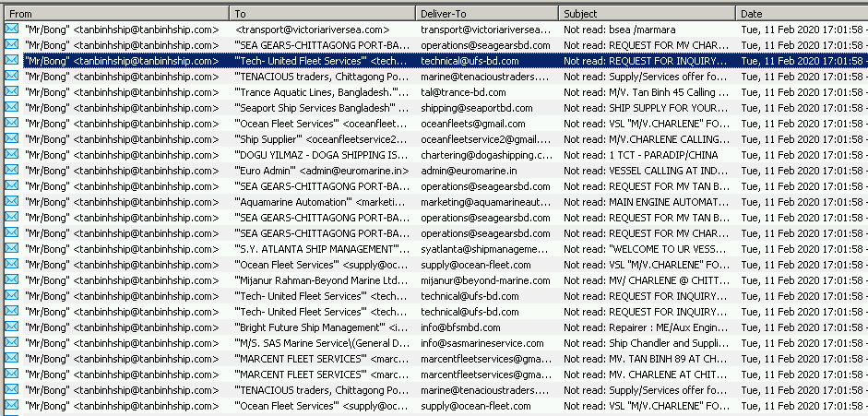Click the 'WELCOME TO UR VESS...' subject
Image resolution: width=868 pixels, height=416 pixels.
(x=645, y=249)
